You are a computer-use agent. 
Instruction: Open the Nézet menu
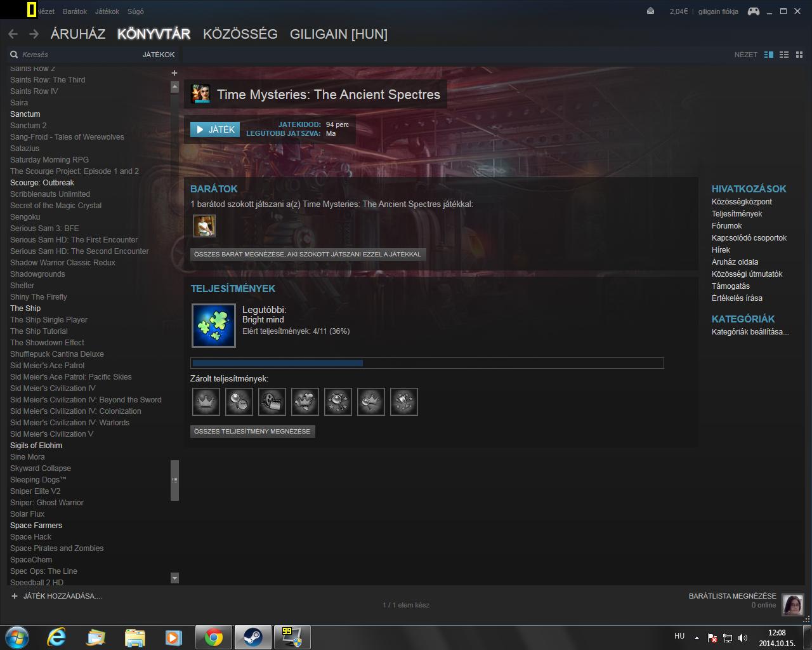coord(46,11)
